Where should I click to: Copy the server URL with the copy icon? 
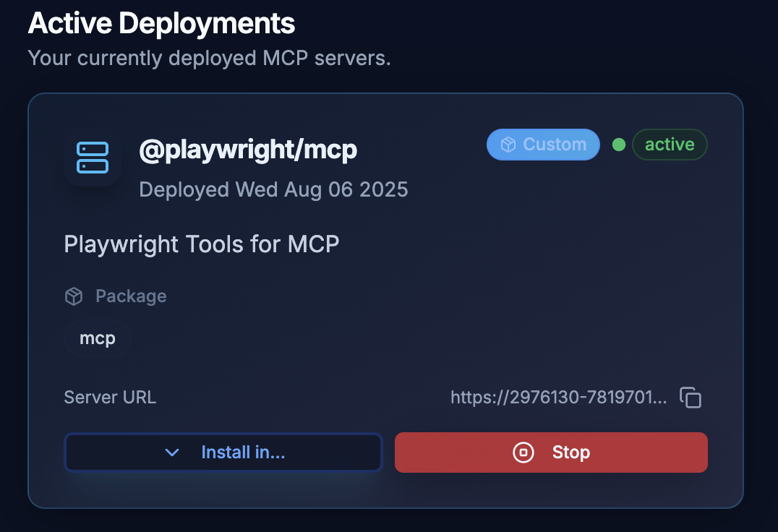tap(691, 398)
